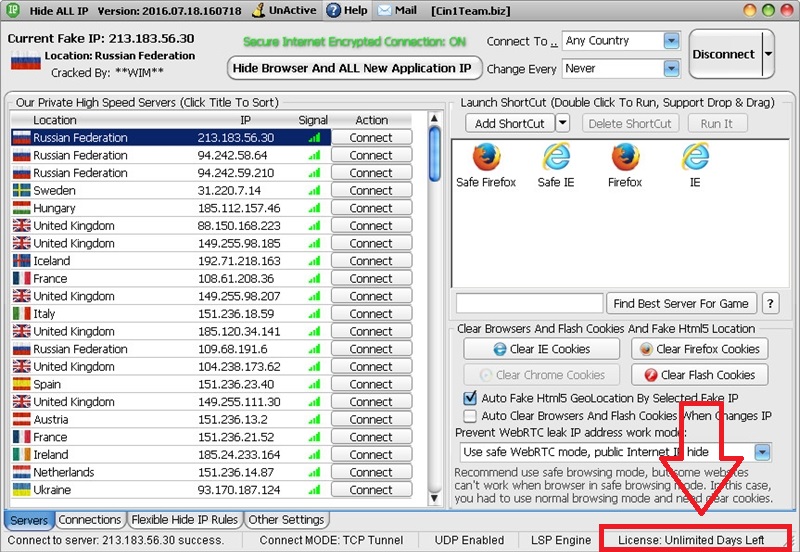Viewport: 800px width, 552px height.
Task: Connect to Italy 151.236.18.59 server
Action: click(371, 314)
